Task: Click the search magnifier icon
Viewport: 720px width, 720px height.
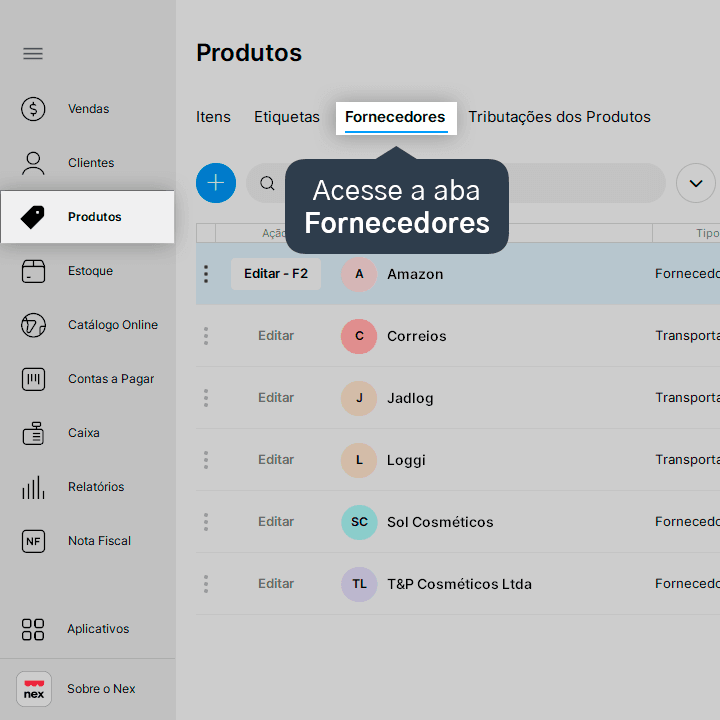Action: [x=267, y=183]
